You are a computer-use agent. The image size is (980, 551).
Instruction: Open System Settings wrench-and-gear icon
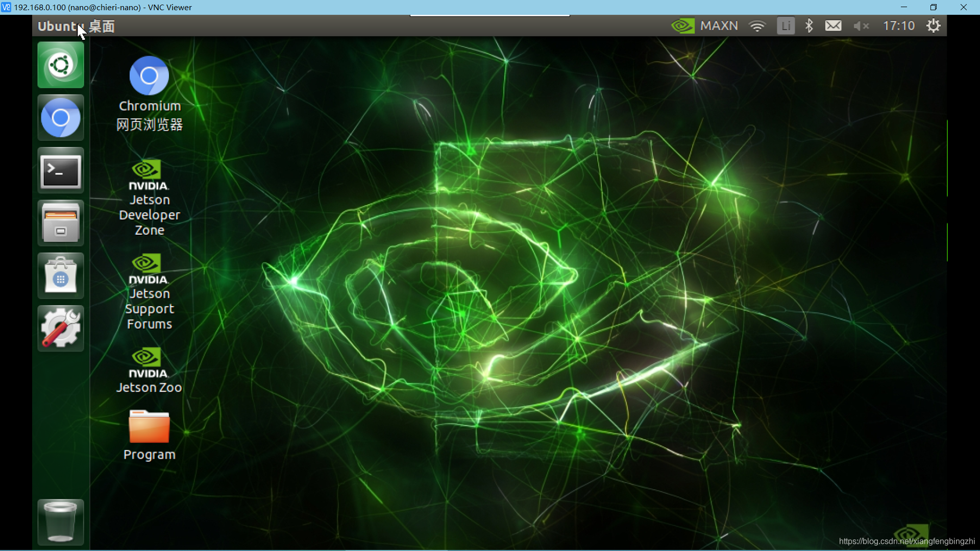pos(60,329)
